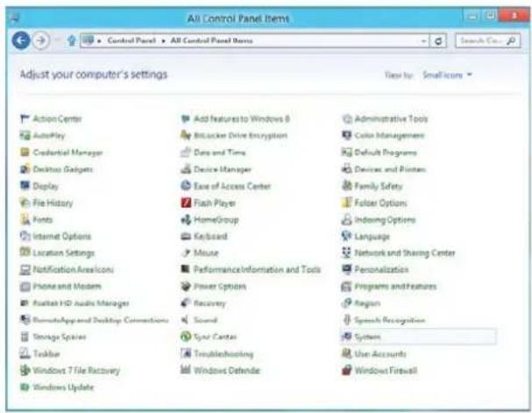This screenshot has width=532, height=413.
Task: Click the Speech Recognition microphone icon
Action: tap(346, 320)
